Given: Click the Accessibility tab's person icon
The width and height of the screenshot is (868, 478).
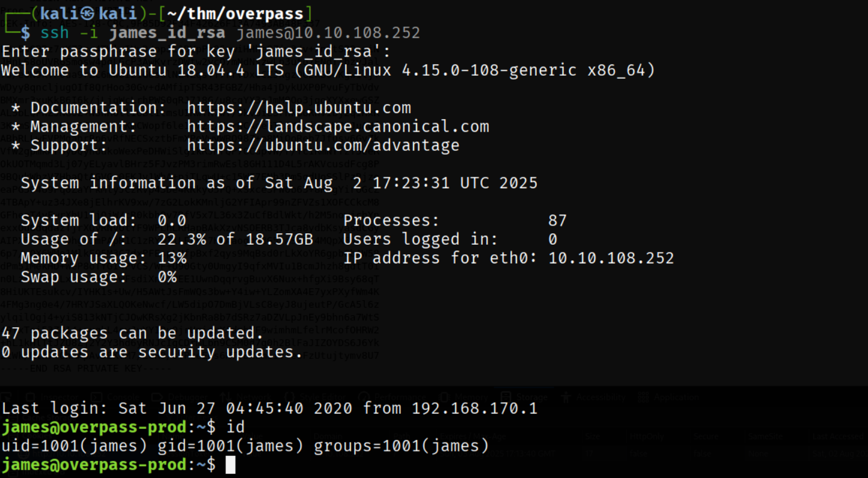Looking at the screenshot, I should coord(566,397).
